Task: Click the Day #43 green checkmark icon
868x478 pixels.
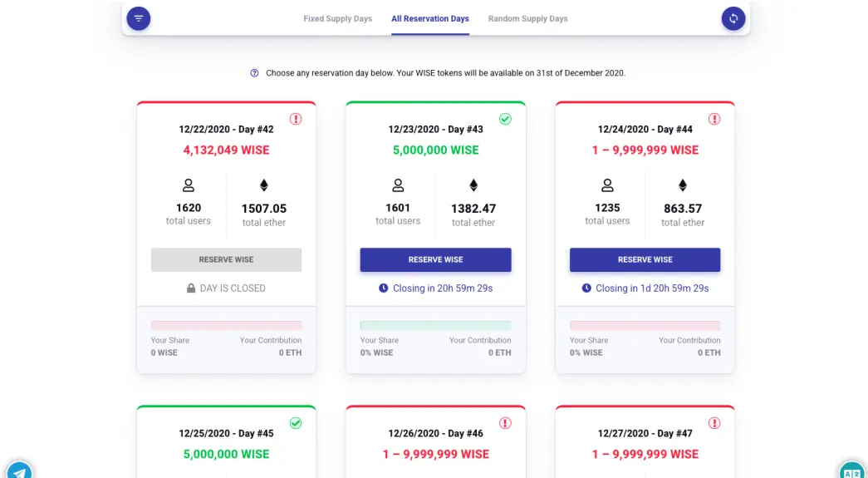Action: [x=505, y=119]
